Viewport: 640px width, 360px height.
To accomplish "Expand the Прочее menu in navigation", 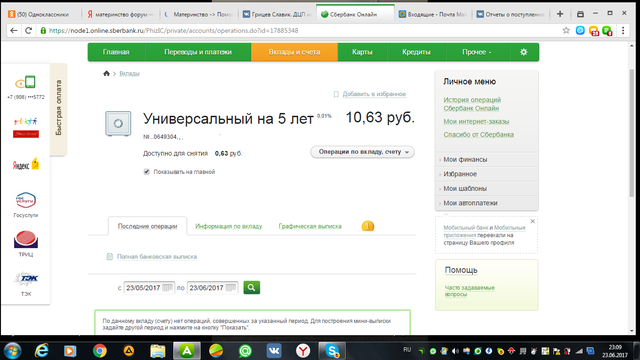I will tap(477, 52).
